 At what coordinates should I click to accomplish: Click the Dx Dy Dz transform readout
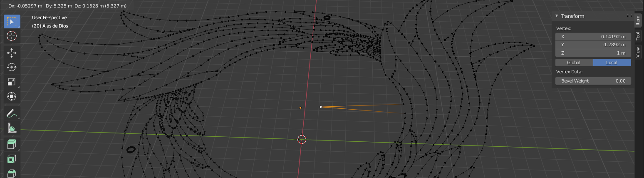pyautogui.click(x=67, y=6)
